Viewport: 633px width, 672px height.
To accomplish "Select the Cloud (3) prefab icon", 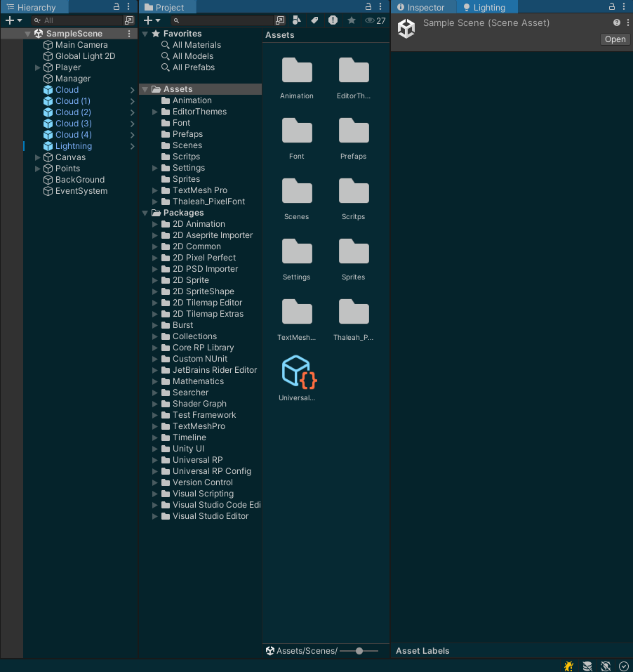I will tap(48, 124).
